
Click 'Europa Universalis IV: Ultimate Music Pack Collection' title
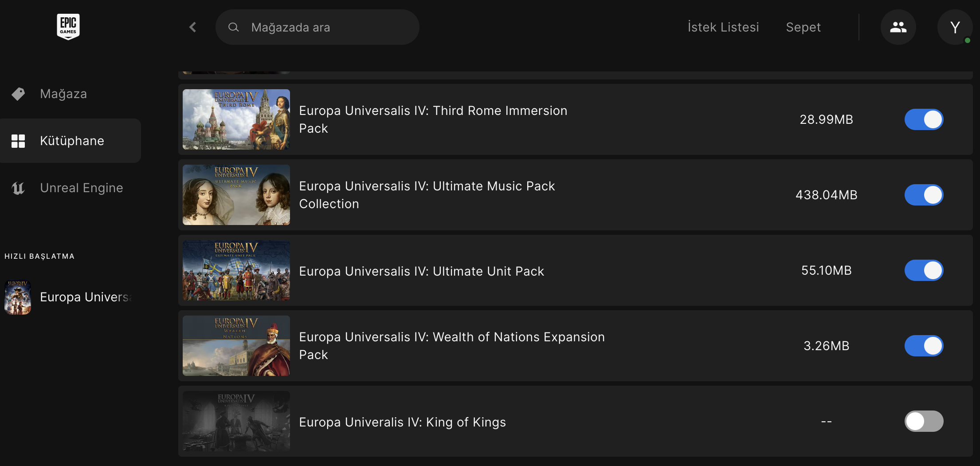click(x=427, y=195)
